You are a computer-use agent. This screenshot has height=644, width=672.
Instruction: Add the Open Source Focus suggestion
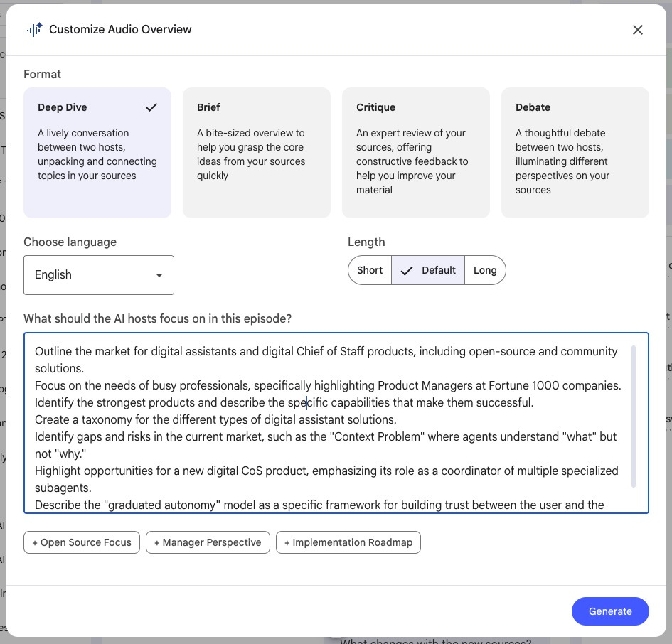coord(82,542)
